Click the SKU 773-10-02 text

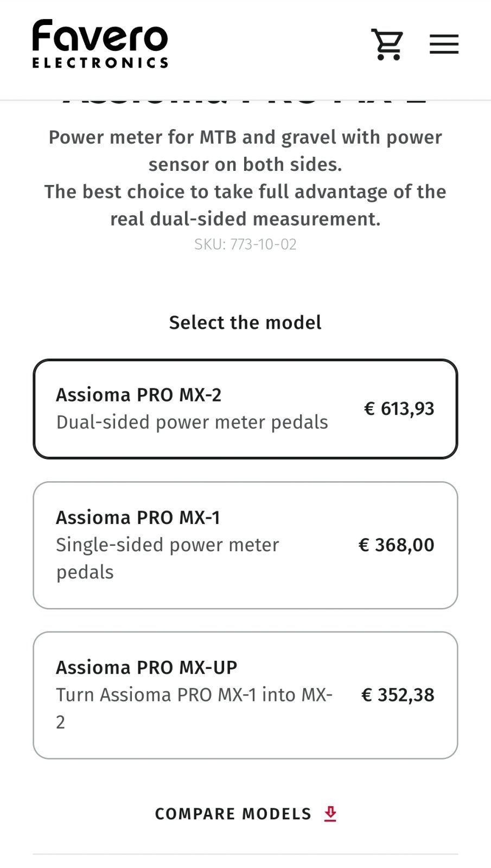click(245, 244)
